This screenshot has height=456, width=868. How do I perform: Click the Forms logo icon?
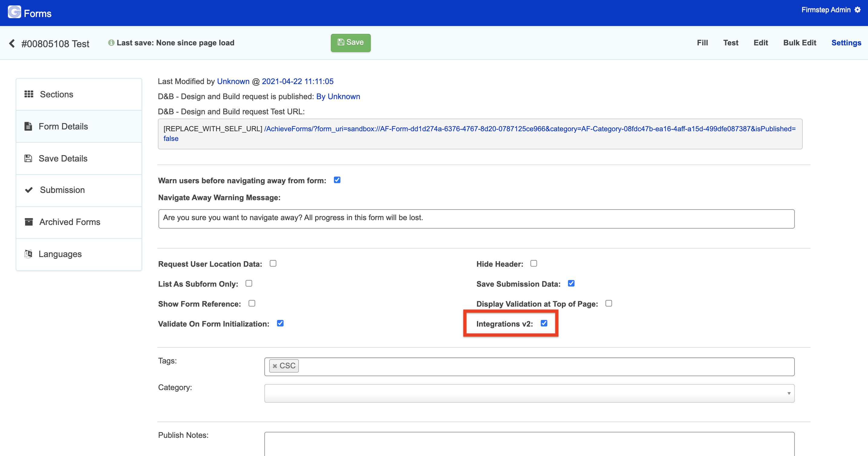point(14,12)
